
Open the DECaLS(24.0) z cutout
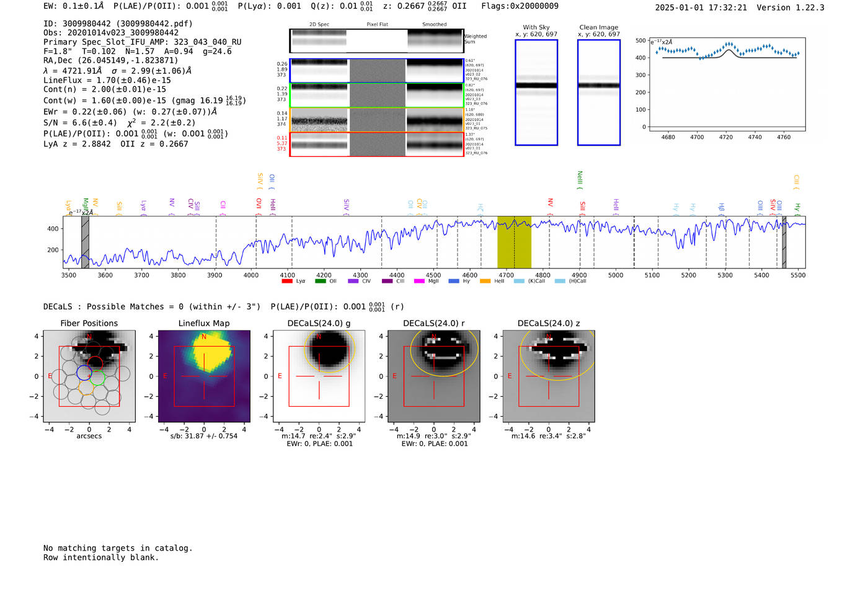(x=549, y=376)
